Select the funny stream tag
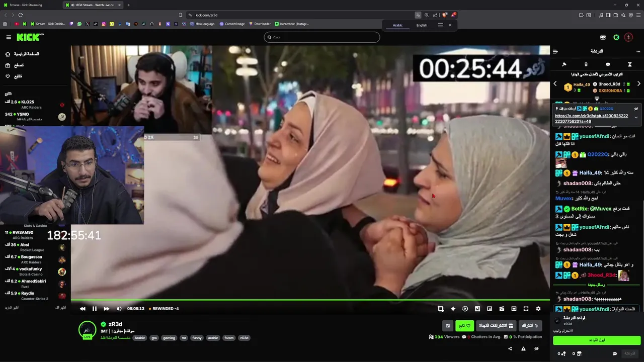Viewport: 644px width, 362px height. point(197,338)
